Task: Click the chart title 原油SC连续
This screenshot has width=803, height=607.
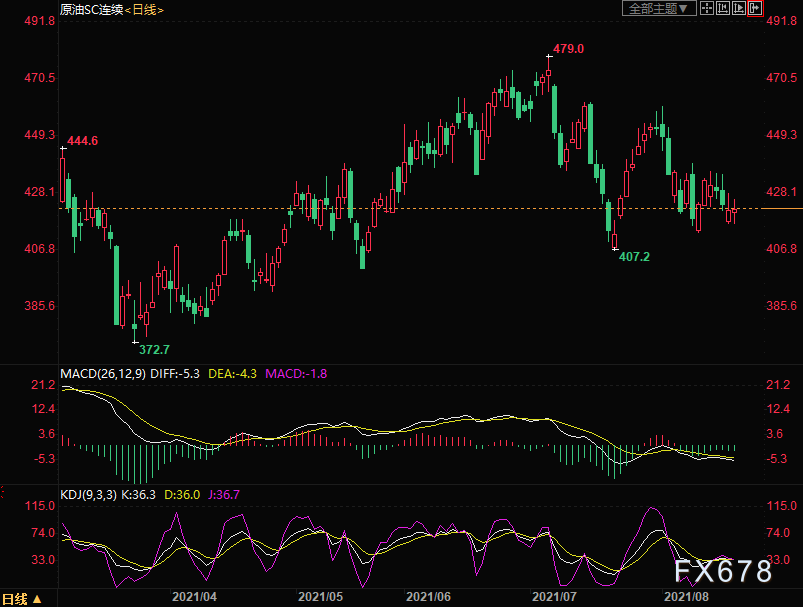Action: coord(92,10)
